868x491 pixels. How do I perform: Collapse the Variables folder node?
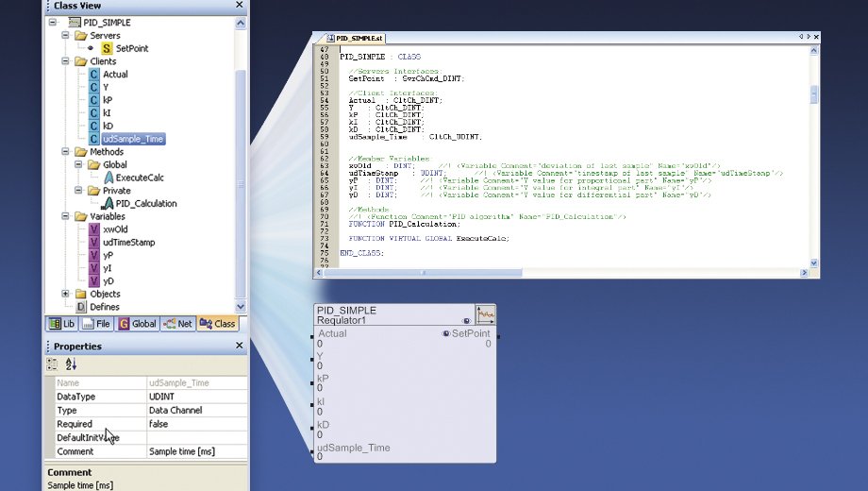[x=65, y=216]
